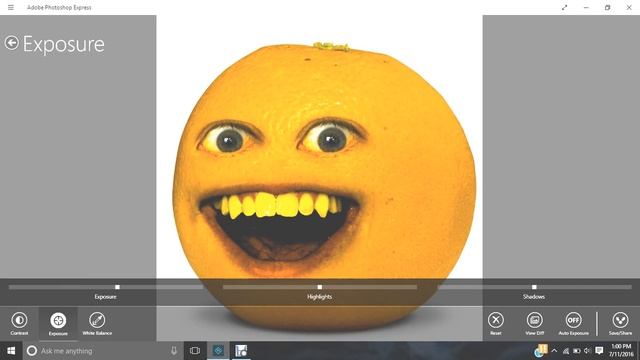Check battery status in tray

[577, 351]
